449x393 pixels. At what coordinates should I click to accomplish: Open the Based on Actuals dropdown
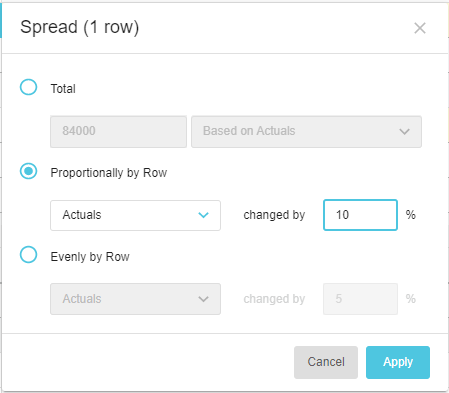coord(306,131)
